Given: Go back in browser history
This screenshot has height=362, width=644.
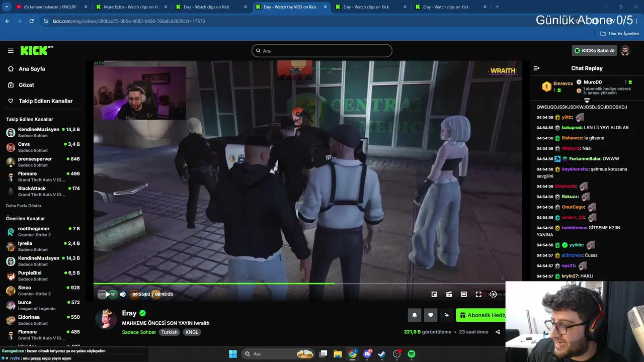Looking at the screenshot, I should (x=7, y=21).
